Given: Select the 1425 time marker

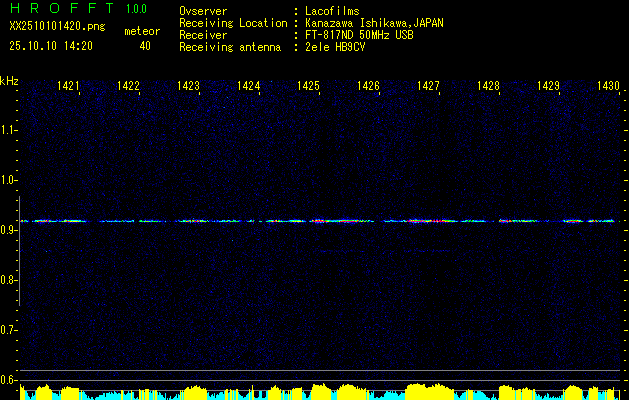Looking at the screenshot, I should [308, 87].
